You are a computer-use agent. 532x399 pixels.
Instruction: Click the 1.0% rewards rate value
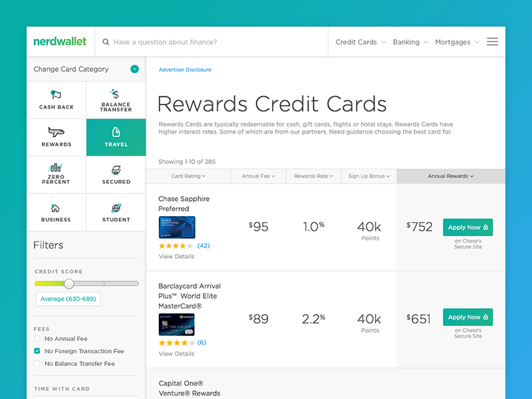[313, 227]
